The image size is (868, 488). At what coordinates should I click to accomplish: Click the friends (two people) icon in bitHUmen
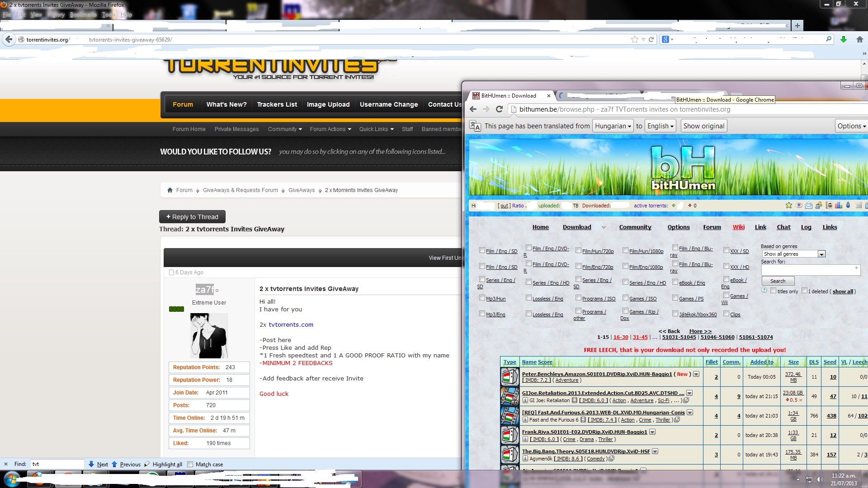coord(819,205)
